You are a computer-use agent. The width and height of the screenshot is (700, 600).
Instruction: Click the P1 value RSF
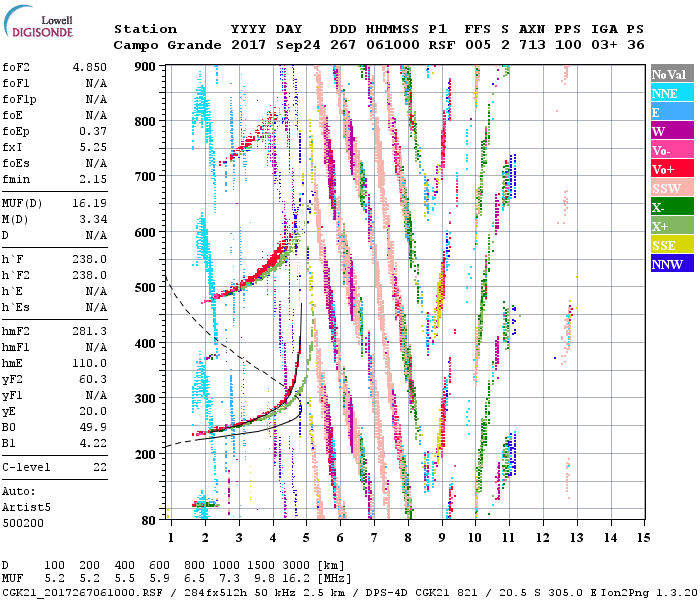442,45
